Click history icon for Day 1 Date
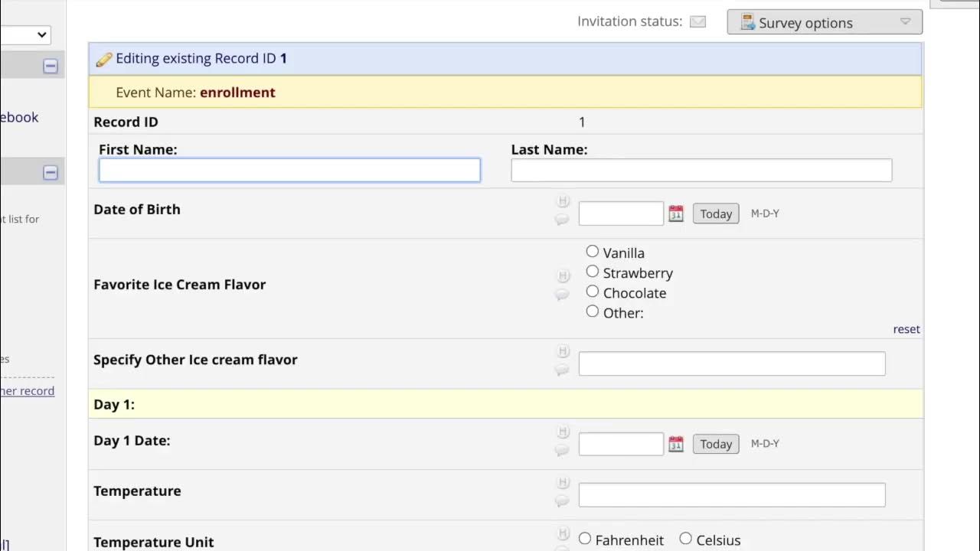Viewport: 980px width, 551px height. point(563,432)
